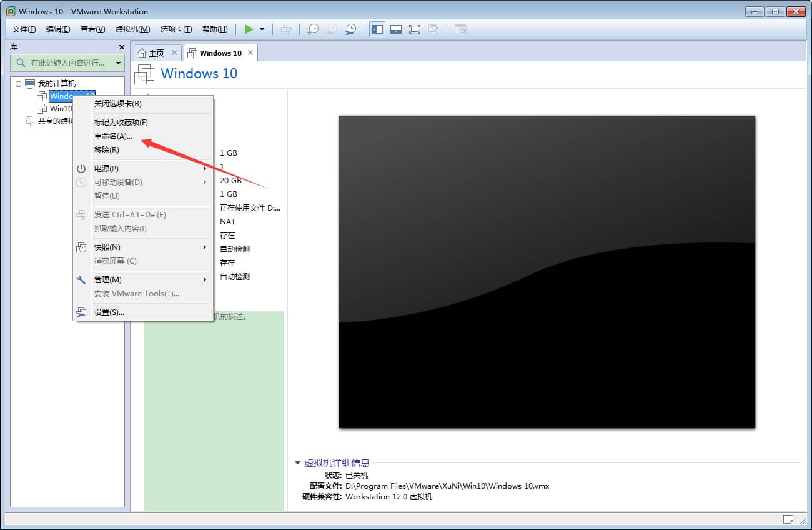The width and height of the screenshot is (812, 530).
Task: Click 安装 VMware Tools(T)... menu entry
Action: pyautogui.click(x=144, y=294)
